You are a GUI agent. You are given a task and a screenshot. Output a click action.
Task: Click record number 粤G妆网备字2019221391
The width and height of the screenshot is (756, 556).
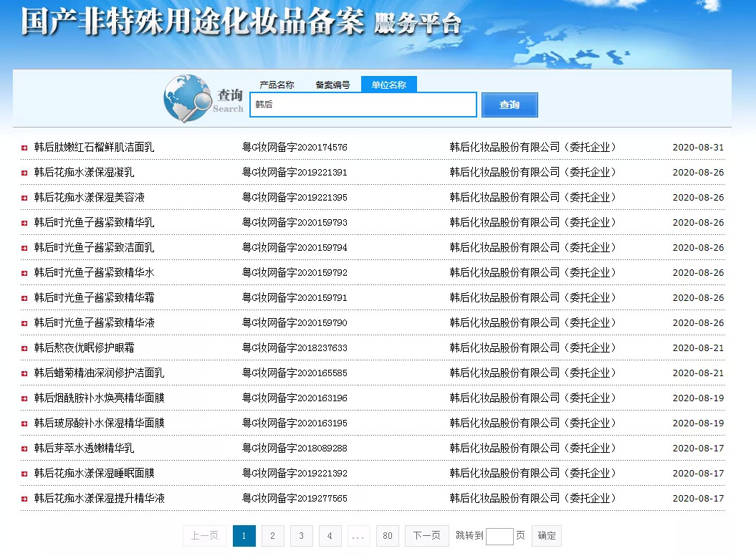pos(295,172)
